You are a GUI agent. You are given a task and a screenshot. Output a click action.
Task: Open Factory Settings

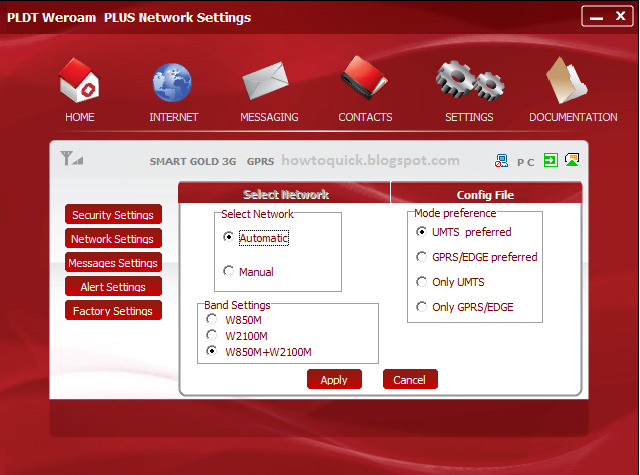point(113,311)
